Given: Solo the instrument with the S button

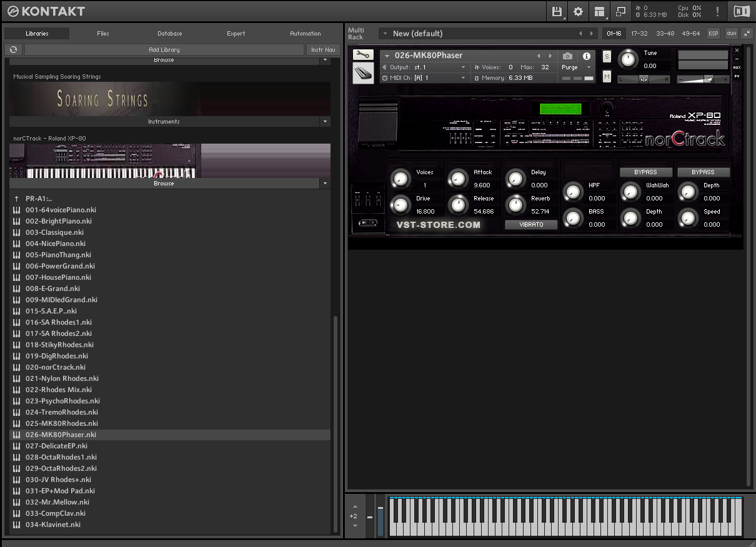Looking at the screenshot, I should click(x=607, y=56).
